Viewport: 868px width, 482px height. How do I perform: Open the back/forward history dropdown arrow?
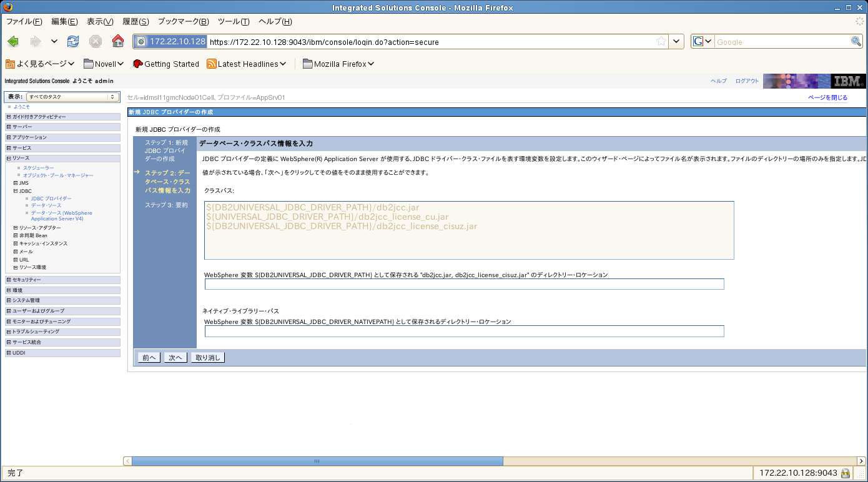click(x=54, y=42)
